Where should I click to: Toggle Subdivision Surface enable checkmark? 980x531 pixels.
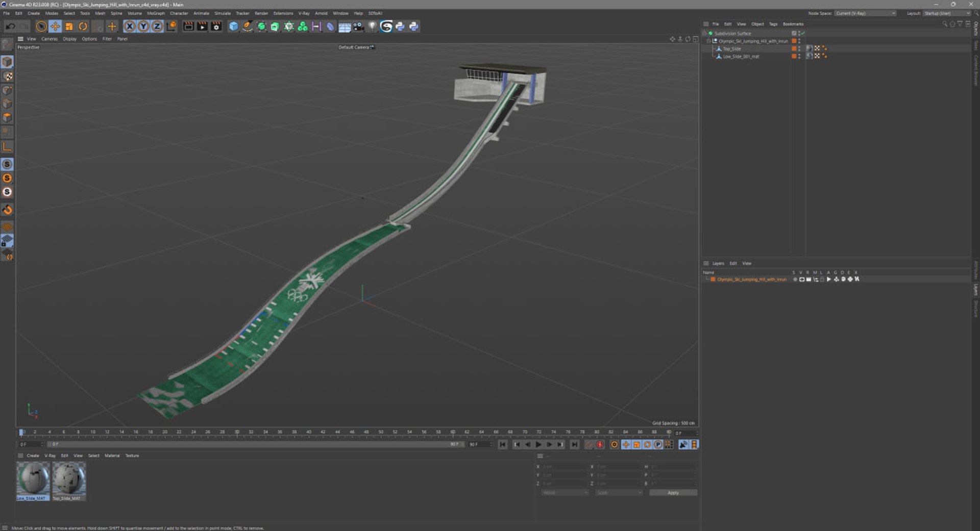(803, 33)
